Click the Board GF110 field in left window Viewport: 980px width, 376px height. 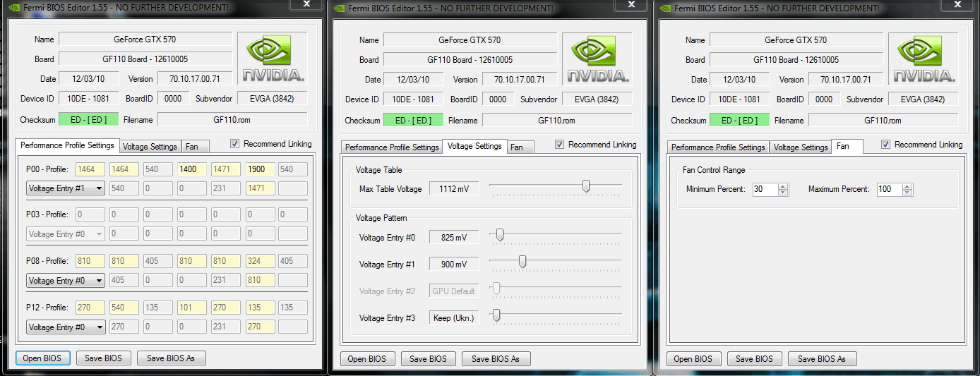point(145,59)
